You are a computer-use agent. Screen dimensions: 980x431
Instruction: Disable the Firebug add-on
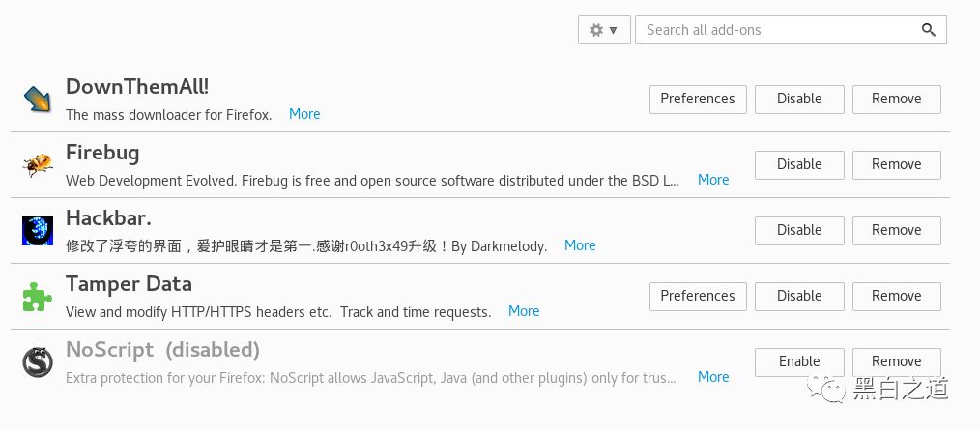pos(799,164)
